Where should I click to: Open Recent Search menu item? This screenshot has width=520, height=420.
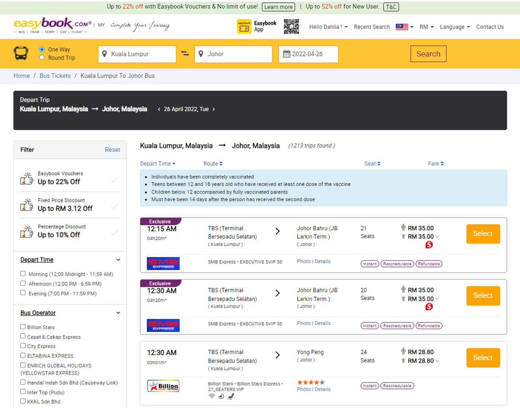372,27
